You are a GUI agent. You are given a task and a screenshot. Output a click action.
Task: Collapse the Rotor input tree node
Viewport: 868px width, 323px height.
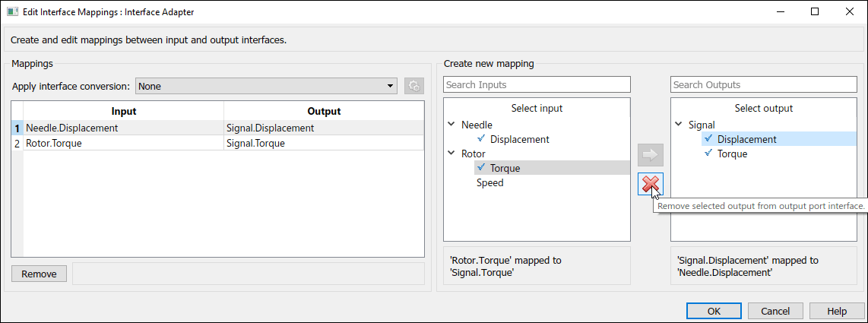tap(453, 154)
